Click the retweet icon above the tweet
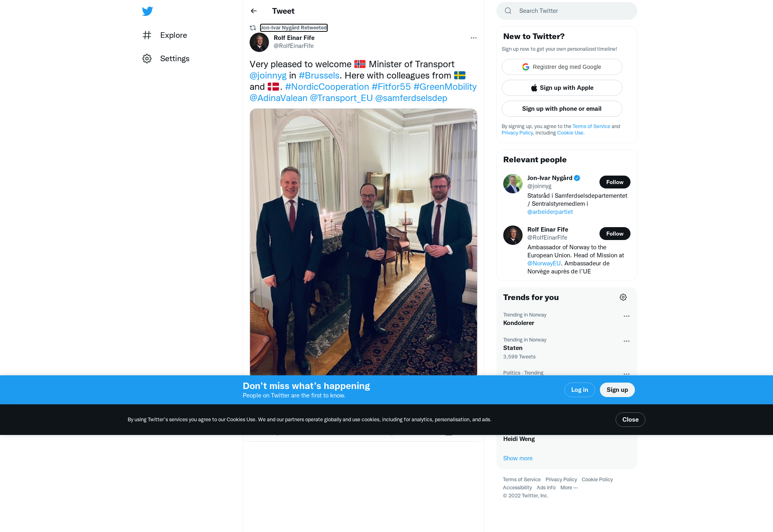 [x=253, y=28]
